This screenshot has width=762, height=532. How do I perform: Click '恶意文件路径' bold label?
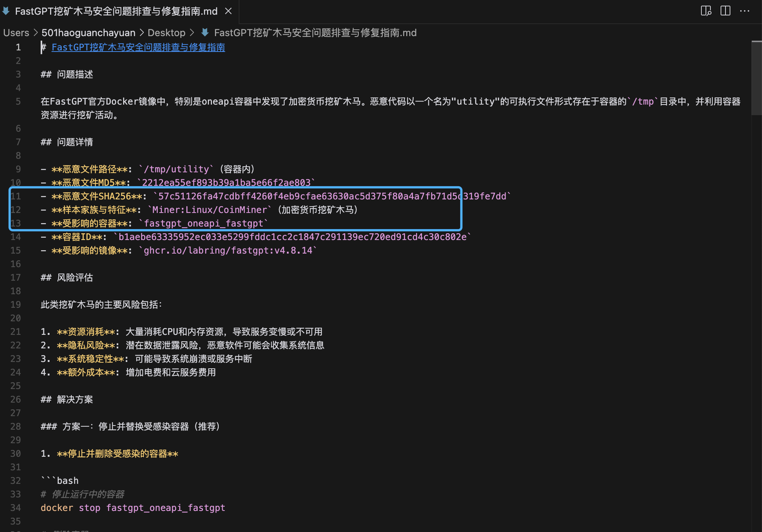point(90,169)
